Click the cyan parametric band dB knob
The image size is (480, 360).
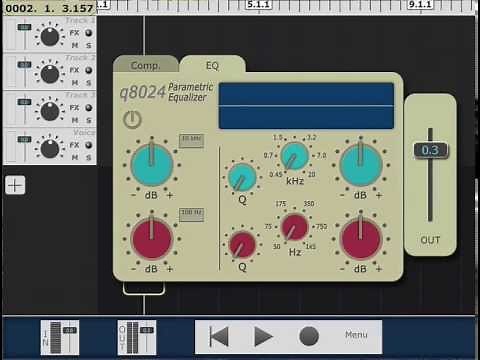tap(361, 165)
